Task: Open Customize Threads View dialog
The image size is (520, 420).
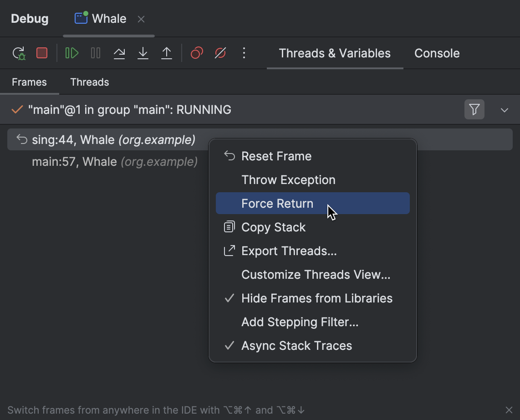Action: click(316, 274)
